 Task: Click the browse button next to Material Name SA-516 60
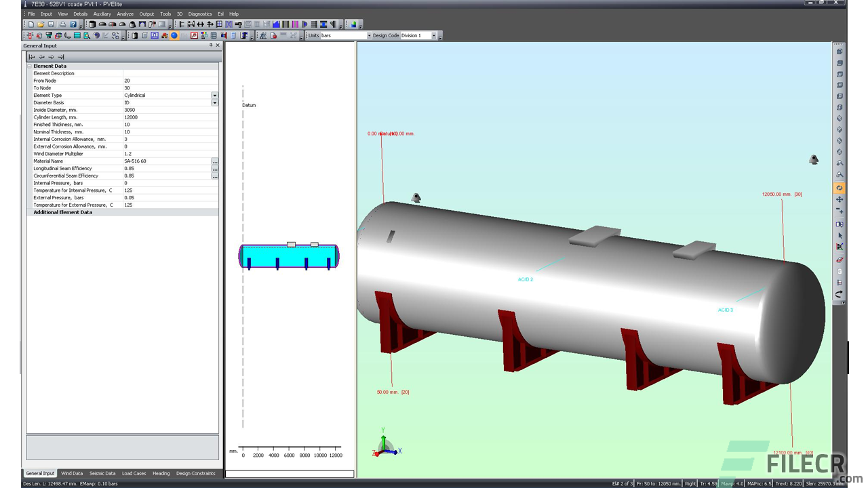215,163
